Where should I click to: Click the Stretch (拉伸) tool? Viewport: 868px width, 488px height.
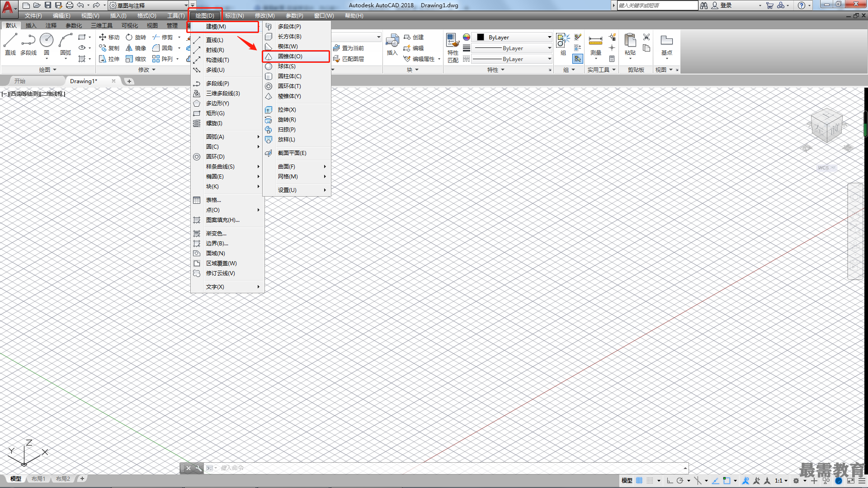click(109, 59)
